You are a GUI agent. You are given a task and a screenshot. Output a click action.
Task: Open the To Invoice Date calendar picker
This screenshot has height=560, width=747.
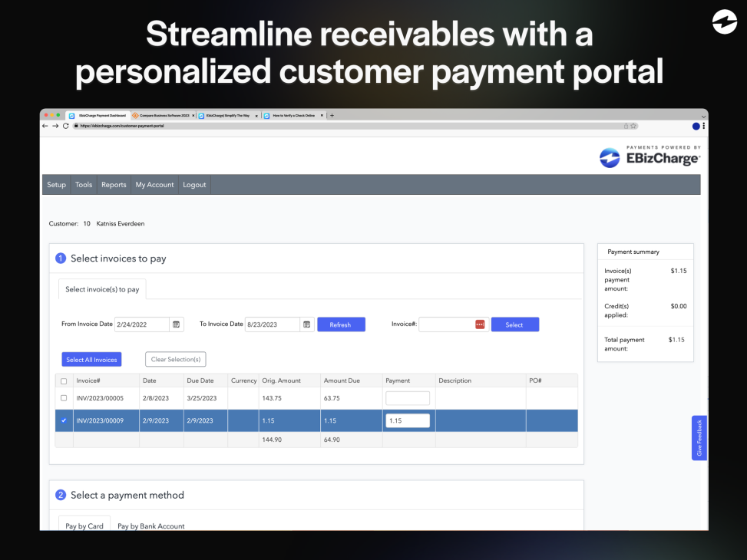[x=307, y=324]
